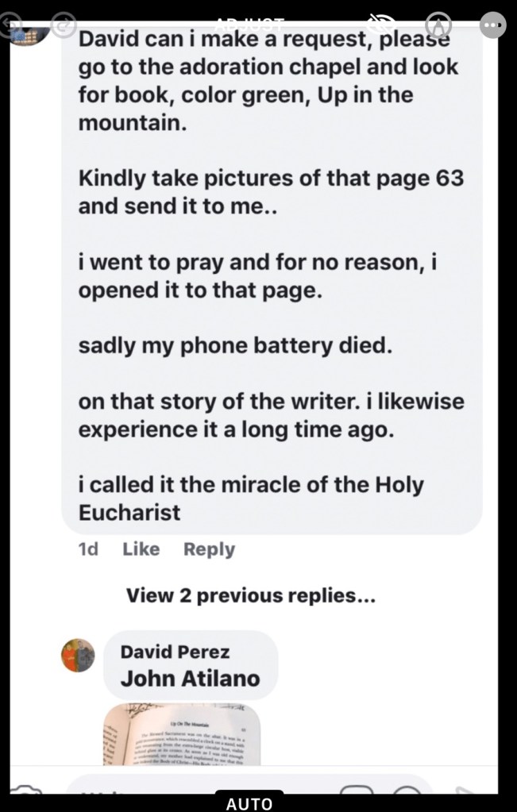The image size is (517, 812).
Task: Like the long comment
Action: click(141, 549)
